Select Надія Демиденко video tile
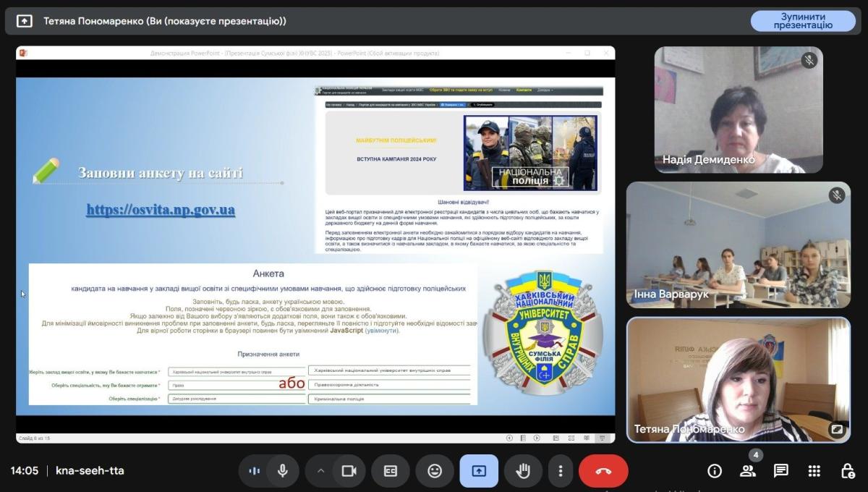The width and height of the screenshot is (868, 492). (x=739, y=110)
